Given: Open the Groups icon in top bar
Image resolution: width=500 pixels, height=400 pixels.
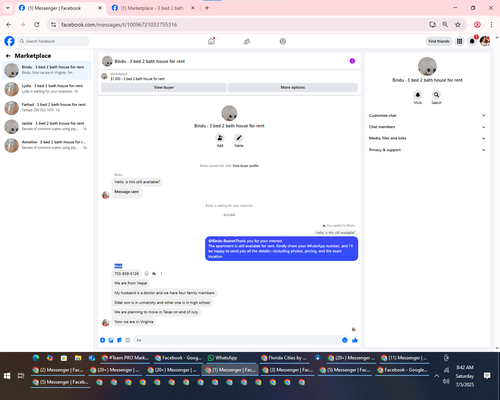Looking at the screenshot, I should (x=283, y=41).
